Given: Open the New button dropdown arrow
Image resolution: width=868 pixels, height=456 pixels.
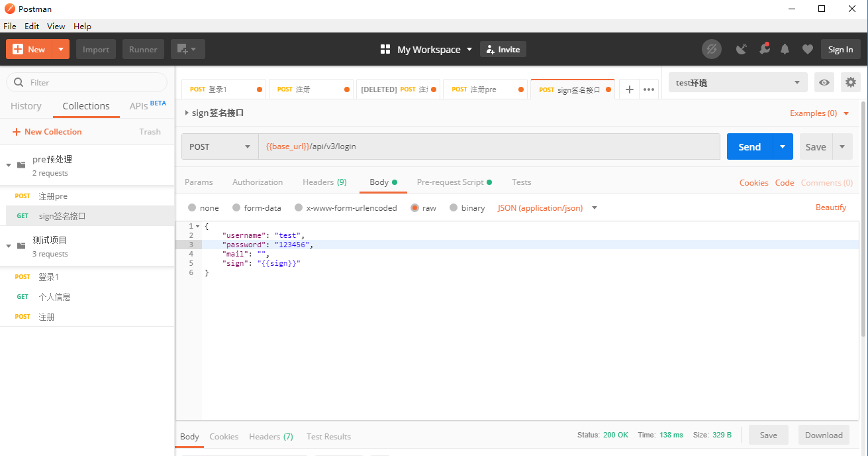Looking at the screenshot, I should (60, 50).
